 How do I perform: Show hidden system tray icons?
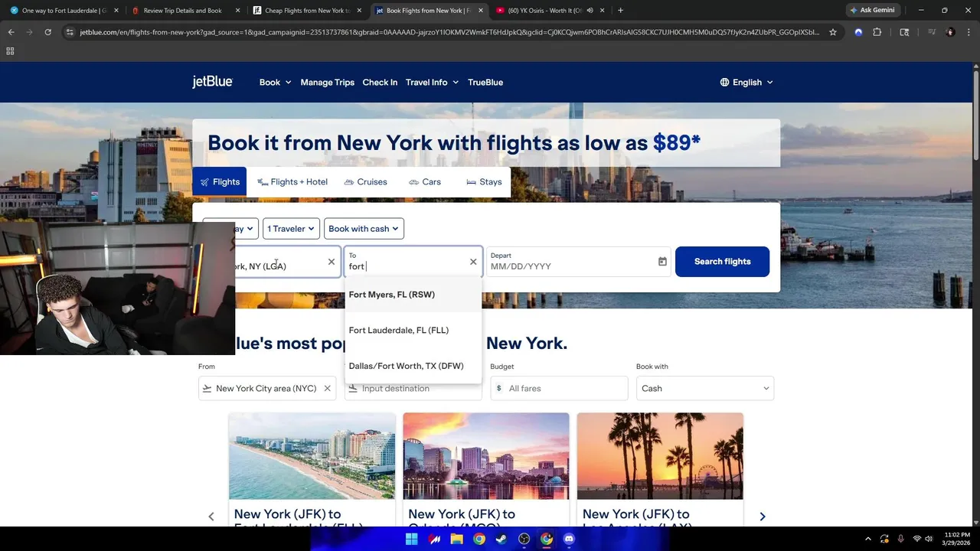point(867,539)
